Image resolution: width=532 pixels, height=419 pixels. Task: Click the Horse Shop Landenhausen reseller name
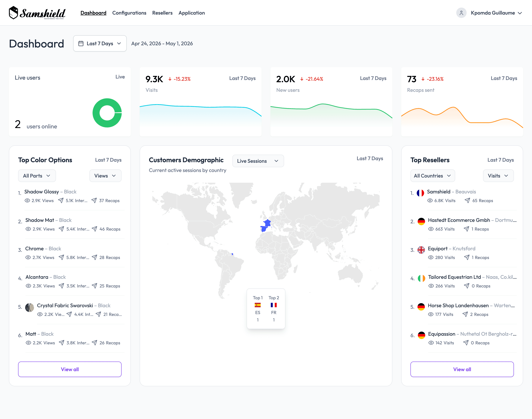pyautogui.click(x=458, y=306)
